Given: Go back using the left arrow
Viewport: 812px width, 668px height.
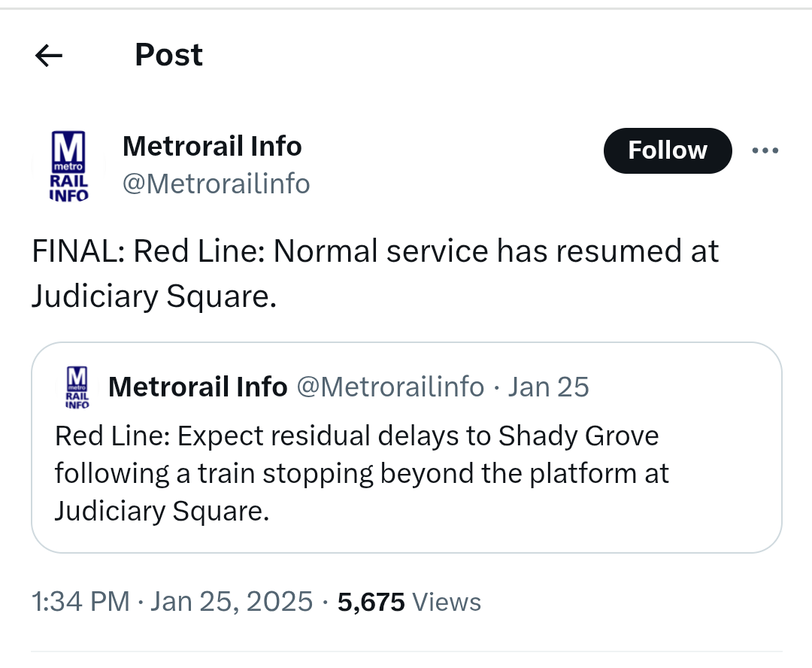Looking at the screenshot, I should (x=49, y=55).
